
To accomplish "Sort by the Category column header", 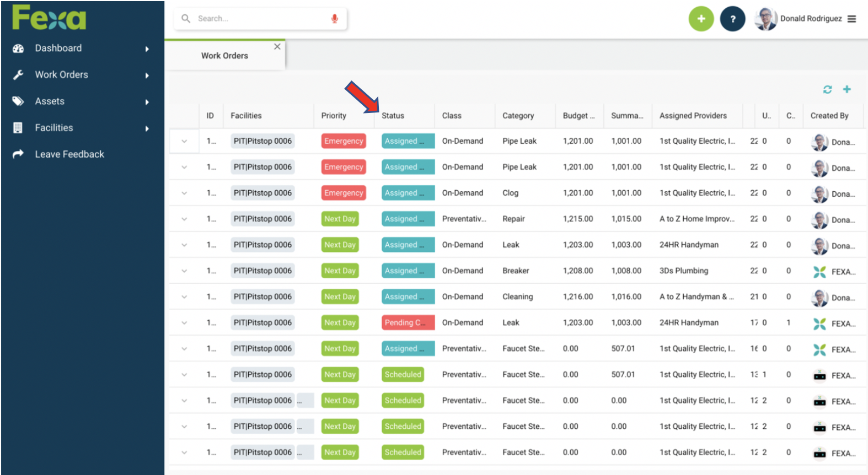I will [518, 116].
